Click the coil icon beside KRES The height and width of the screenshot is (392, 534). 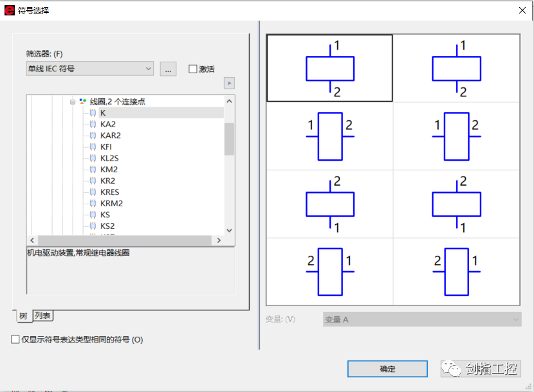[x=92, y=192]
